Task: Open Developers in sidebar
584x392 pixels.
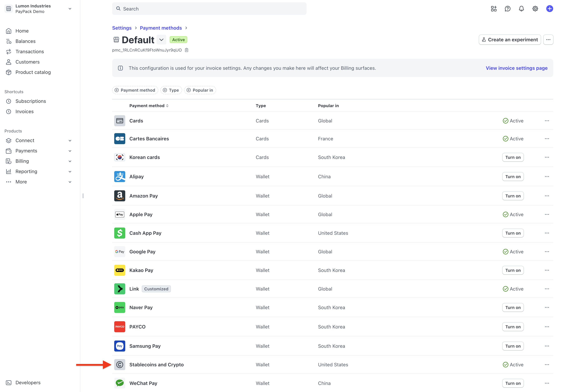Action: [x=28, y=383]
